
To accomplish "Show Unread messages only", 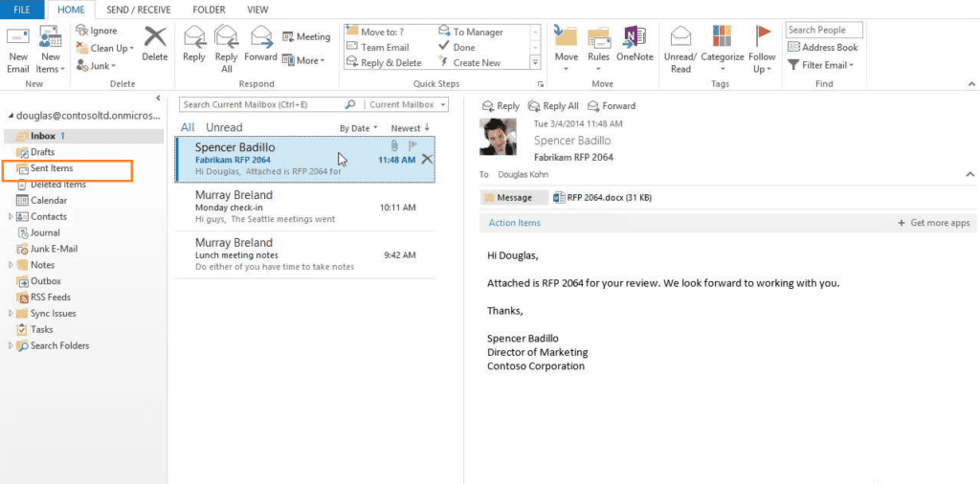I will pyautogui.click(x=224, y=127).
